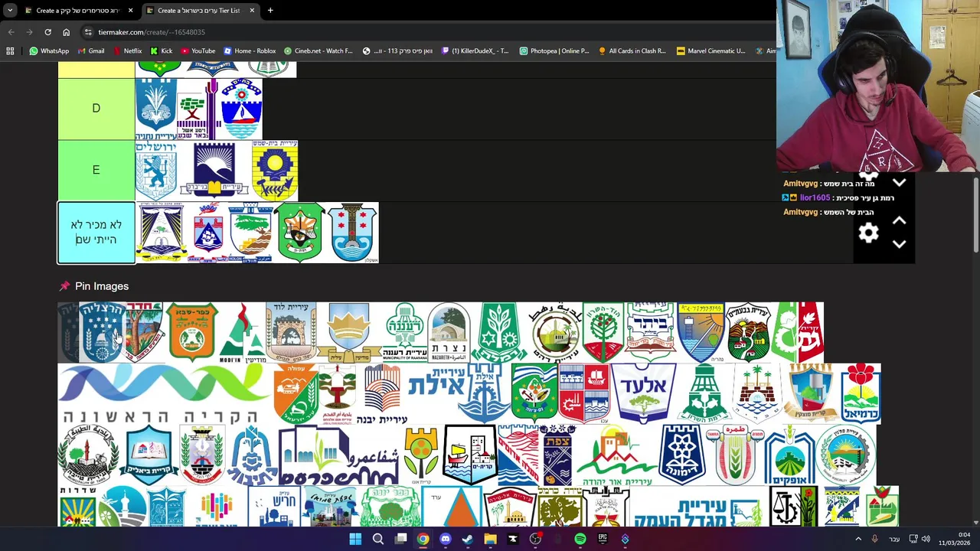Image resolution: width=980 pixels, height=551 pixels.
Task: Click the page vertical scrollbar
Action: click(975, 214)
